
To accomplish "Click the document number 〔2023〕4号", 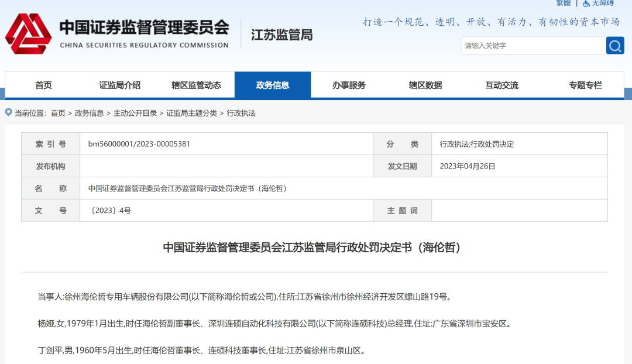I will 109,211.
